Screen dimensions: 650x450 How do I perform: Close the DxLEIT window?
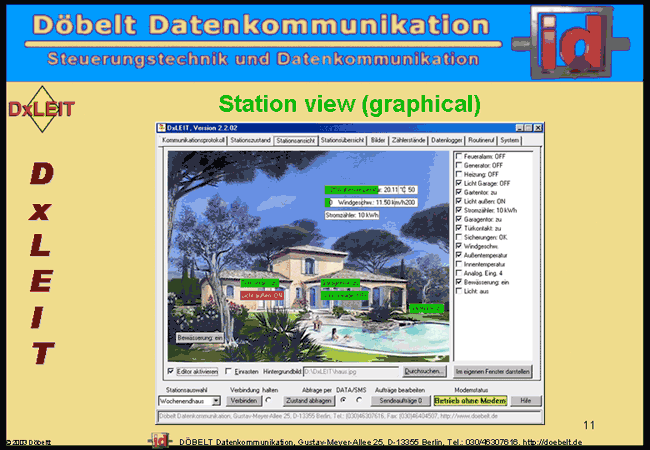point(538,128)
